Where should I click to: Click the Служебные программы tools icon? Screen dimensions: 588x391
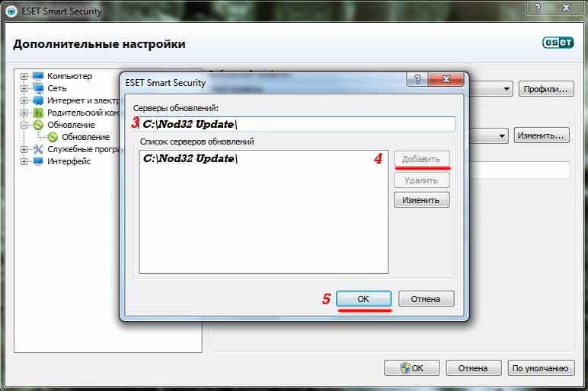(x=38, y=149)
